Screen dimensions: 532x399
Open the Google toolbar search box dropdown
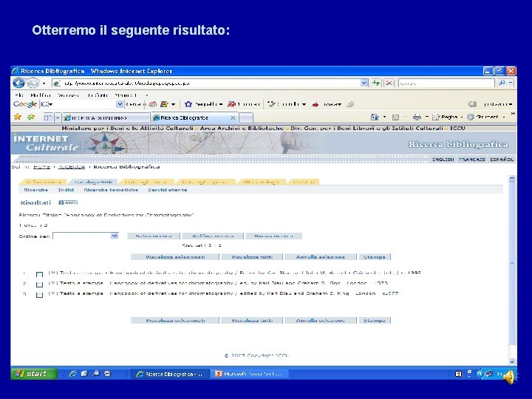point(120,104)
